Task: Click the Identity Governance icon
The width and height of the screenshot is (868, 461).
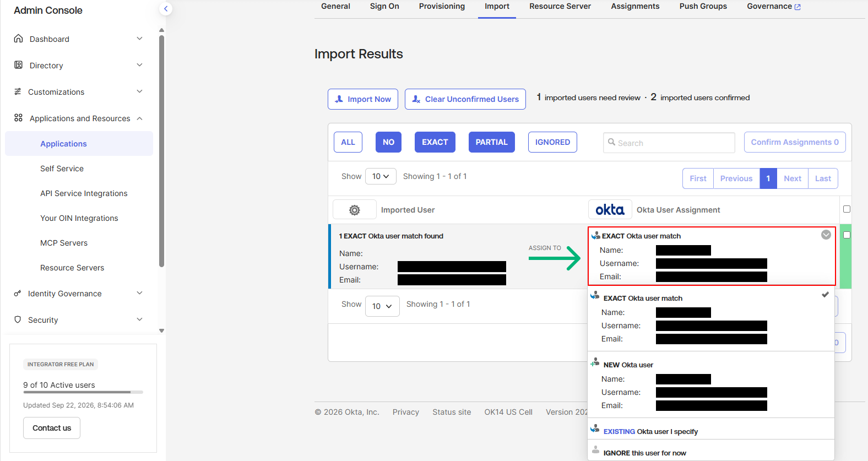Action: (18, 293)
